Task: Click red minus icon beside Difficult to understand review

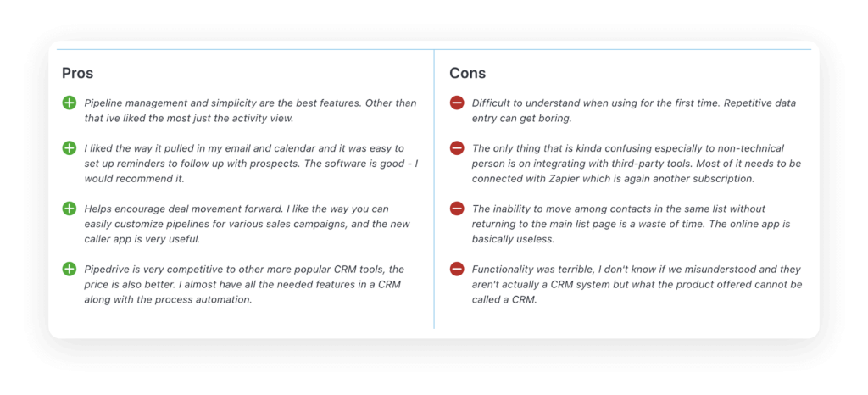Action: pyautogui.click(x=457, y=103)
